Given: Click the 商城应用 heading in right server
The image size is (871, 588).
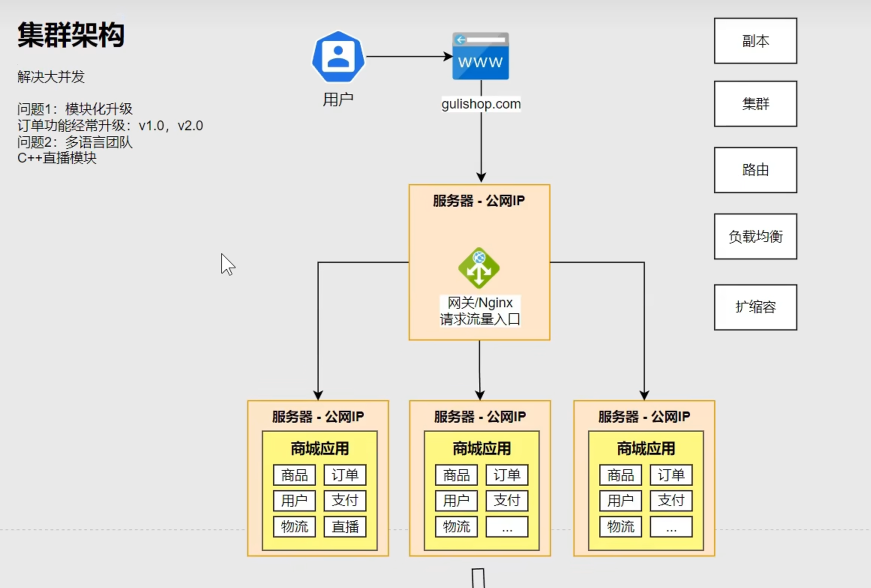Looking at the screenshot, I should point(645,448).
